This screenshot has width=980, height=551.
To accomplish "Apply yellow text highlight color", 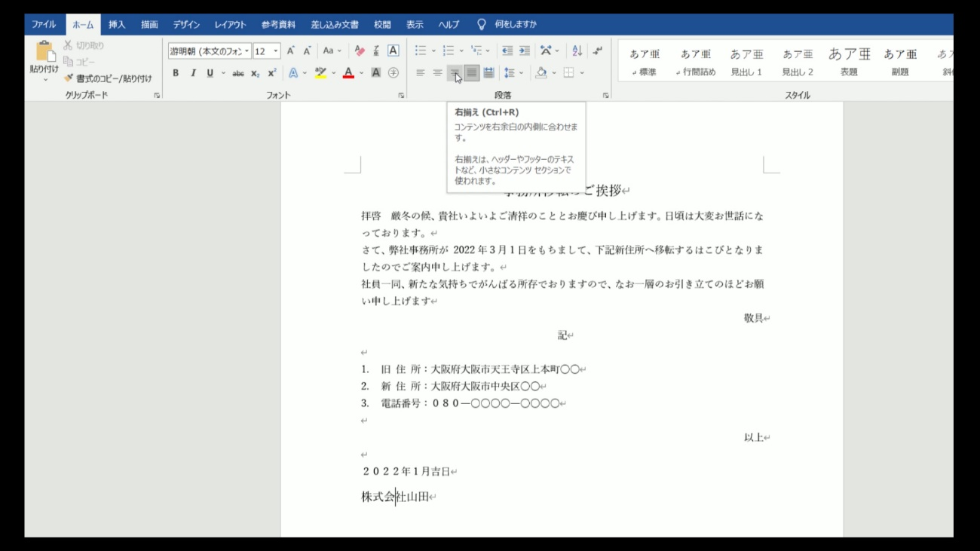I will pos(320,73).
